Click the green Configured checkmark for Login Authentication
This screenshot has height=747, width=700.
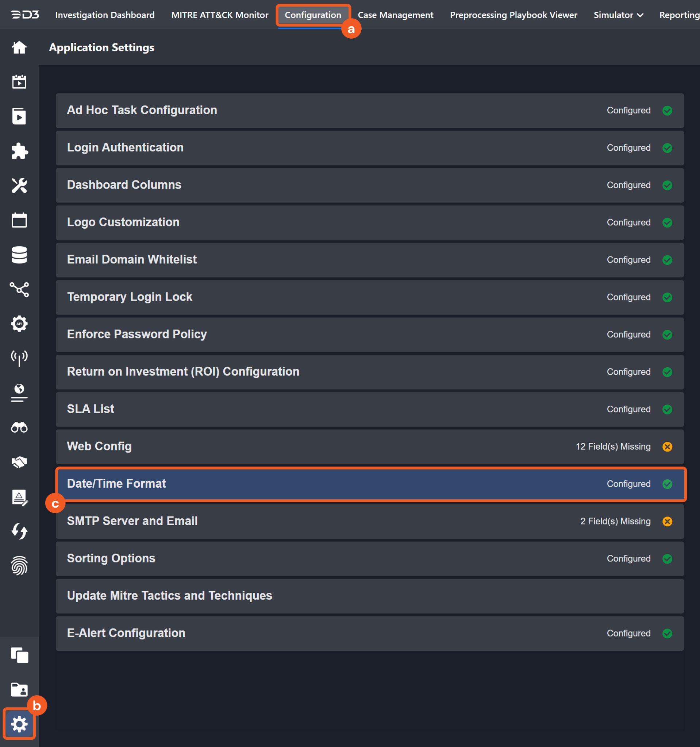click(x=667, y=148)
